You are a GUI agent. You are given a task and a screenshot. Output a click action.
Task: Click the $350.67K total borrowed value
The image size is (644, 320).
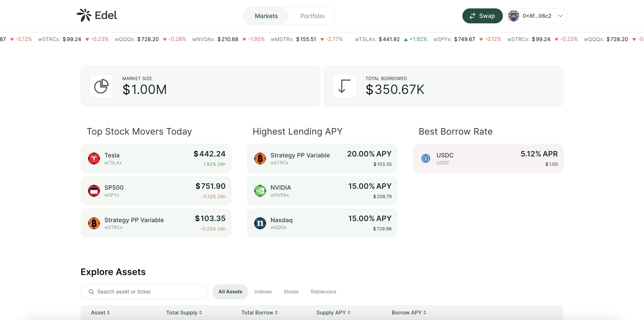pos(395,90)
